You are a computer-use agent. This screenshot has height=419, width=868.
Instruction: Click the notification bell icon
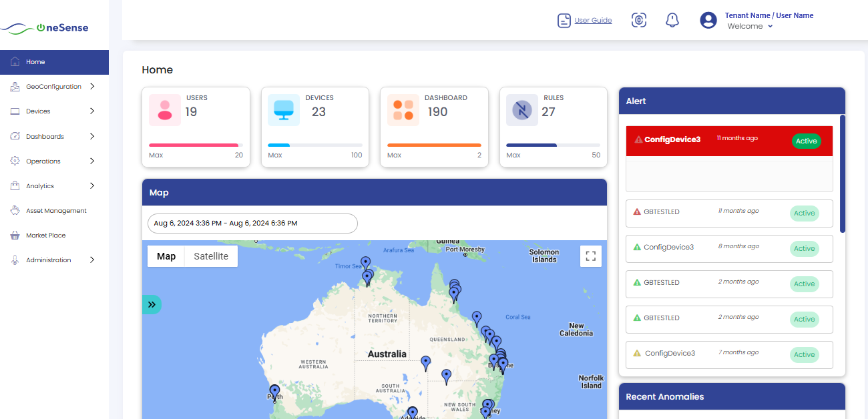(x=672, y=20)
